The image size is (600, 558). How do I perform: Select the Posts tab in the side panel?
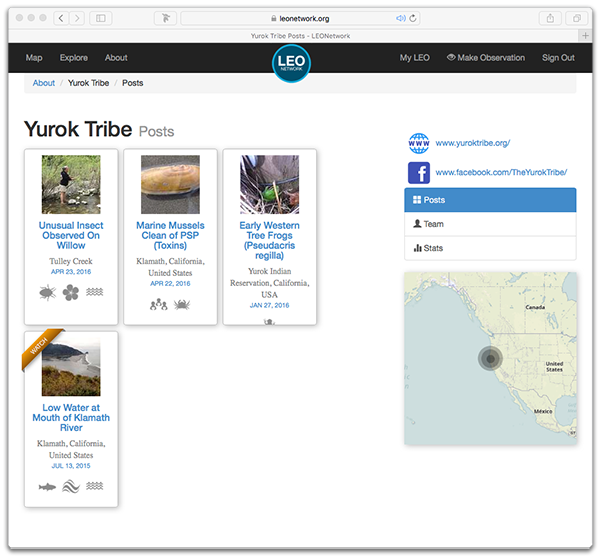coord(490,200)
